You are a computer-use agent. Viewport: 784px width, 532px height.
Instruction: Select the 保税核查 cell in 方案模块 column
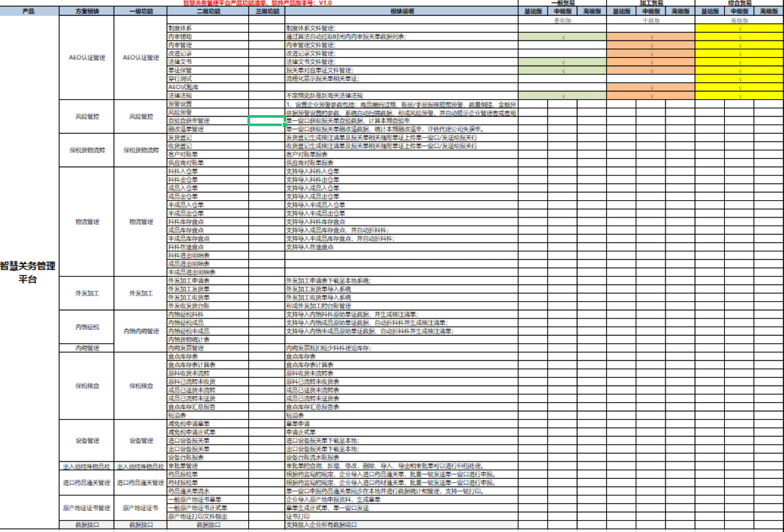(87, 386)
